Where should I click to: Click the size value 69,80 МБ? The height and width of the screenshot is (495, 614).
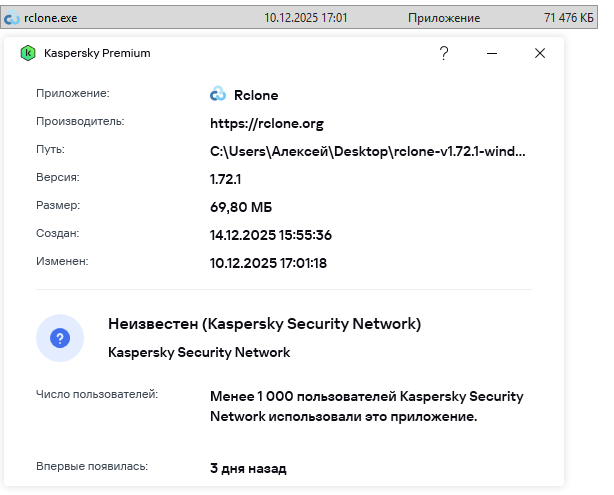(241, 207)
